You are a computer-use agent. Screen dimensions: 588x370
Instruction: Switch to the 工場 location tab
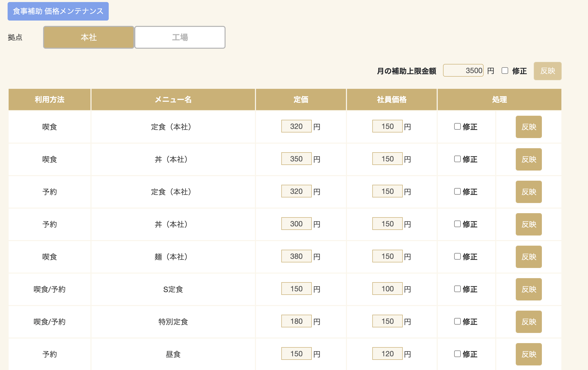(x=180, y=37)
